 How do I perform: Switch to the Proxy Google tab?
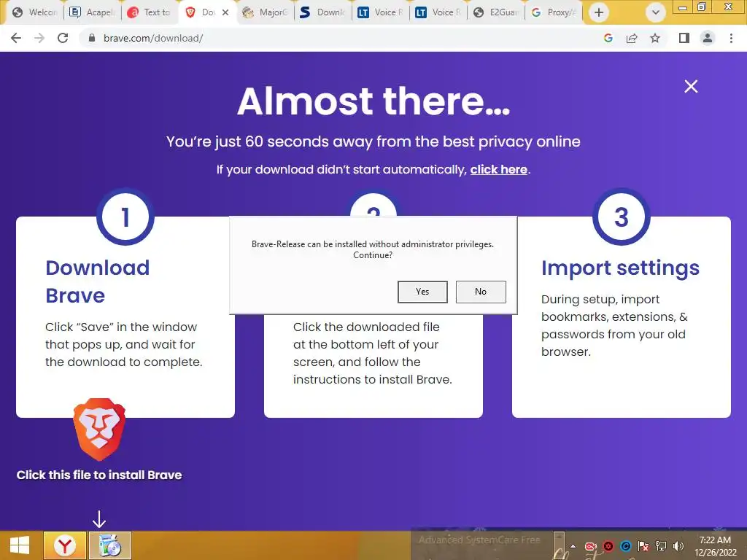point(553,12)
